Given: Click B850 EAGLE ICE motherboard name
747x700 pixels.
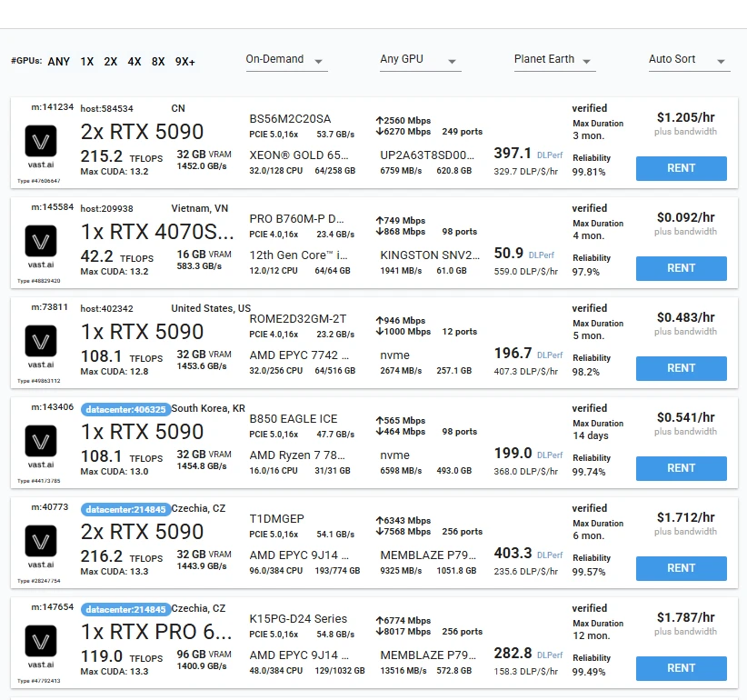Looking at the screenshot, I should 294,419.
